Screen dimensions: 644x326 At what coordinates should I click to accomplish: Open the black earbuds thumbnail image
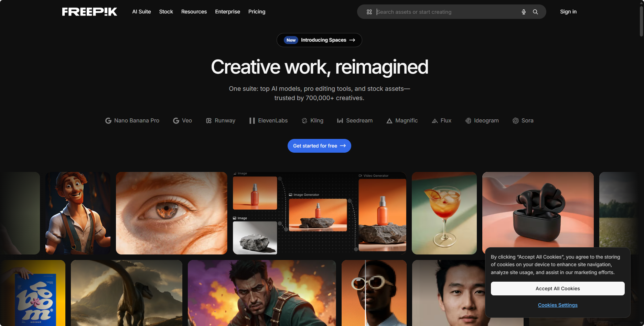point(538,210)
